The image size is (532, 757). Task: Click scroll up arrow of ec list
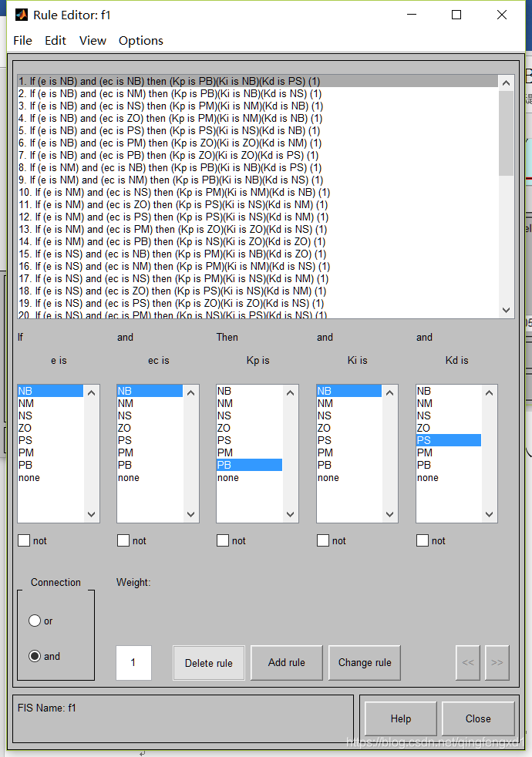click(x=190, y=393)
